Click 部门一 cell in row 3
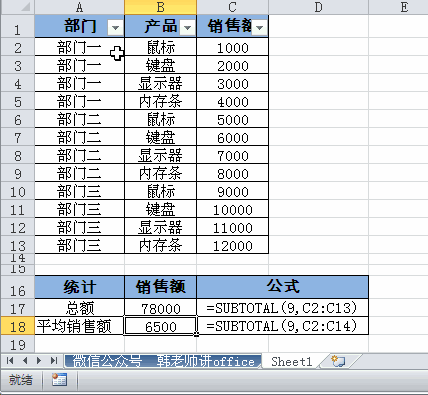This screenshot has width=428, height=395. click(79, 65)
